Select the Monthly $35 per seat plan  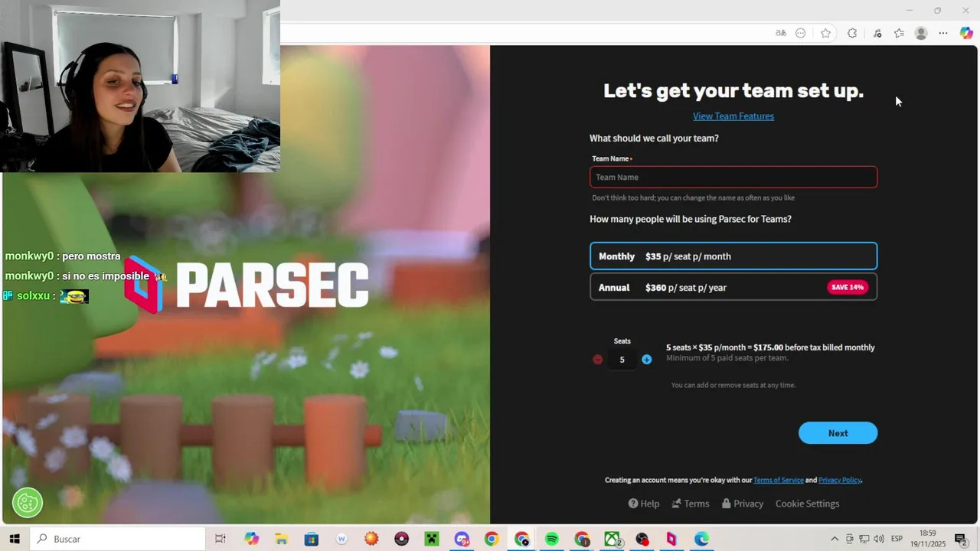733,256
